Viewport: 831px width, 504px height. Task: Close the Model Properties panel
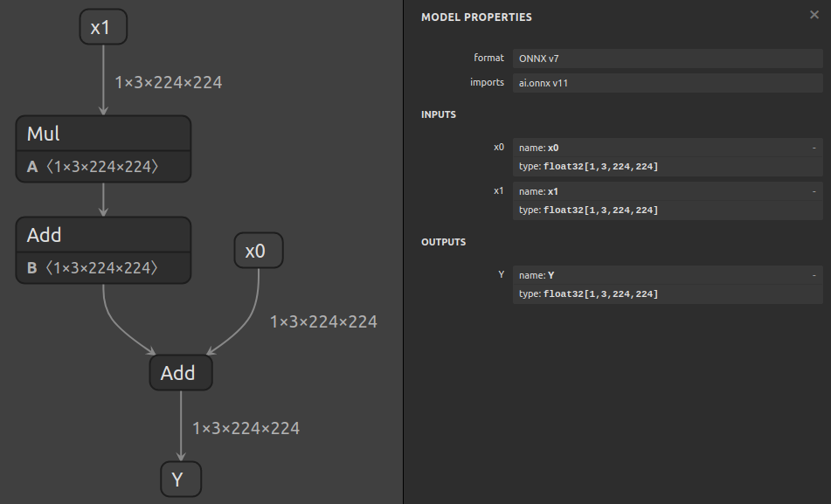point(814,15)
